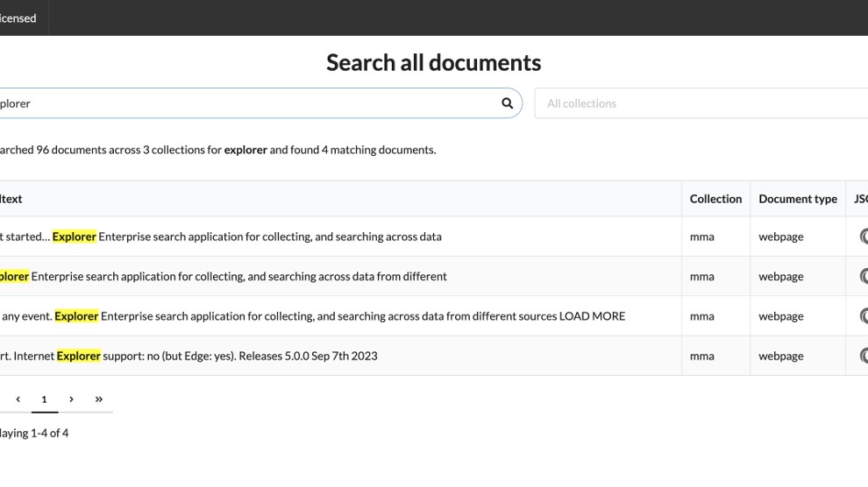Open JSON icon for 'started… Explorer' row
Screen dimensions: 868x487
[x=864, y=236]
